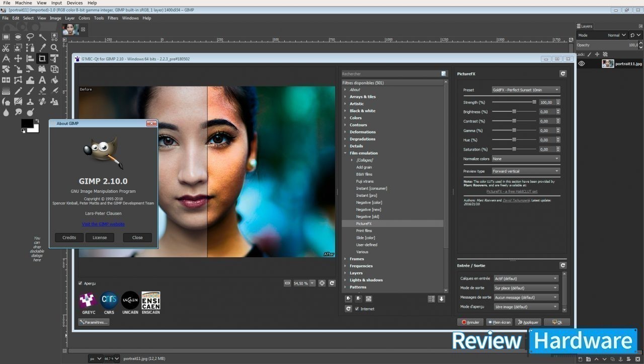Screen dimensions: 644x364
Task: Select the Clone stamp tool
Action: tap(30, 102)
